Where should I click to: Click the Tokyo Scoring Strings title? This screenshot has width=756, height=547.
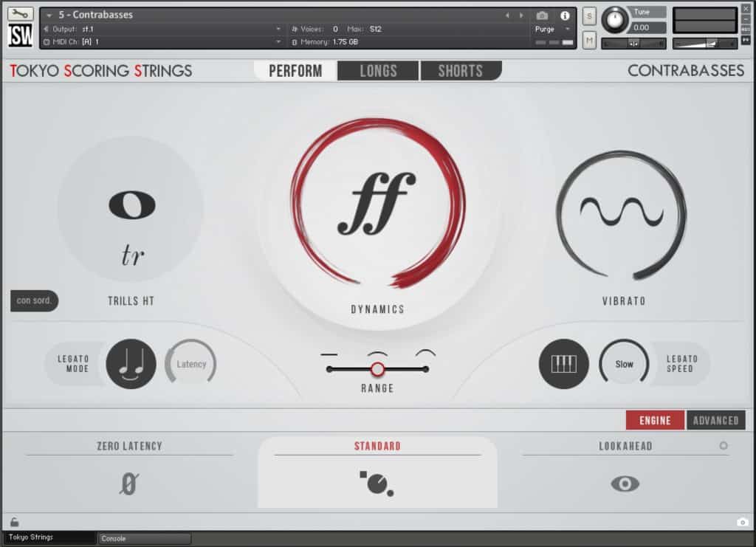(x=100, y=71)
